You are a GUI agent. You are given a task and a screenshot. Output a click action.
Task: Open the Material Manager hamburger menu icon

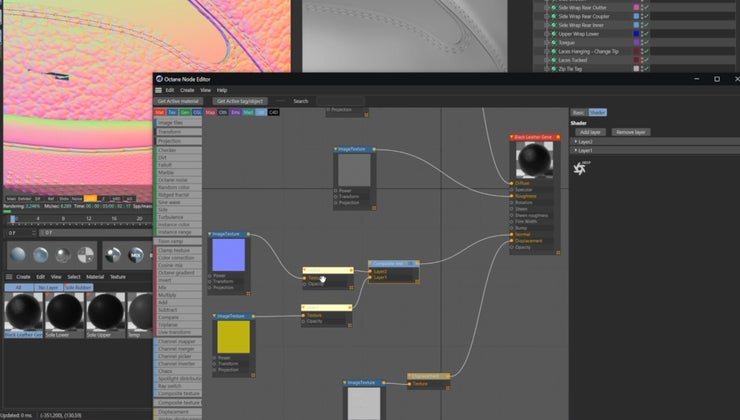click(x=8, y=277)
